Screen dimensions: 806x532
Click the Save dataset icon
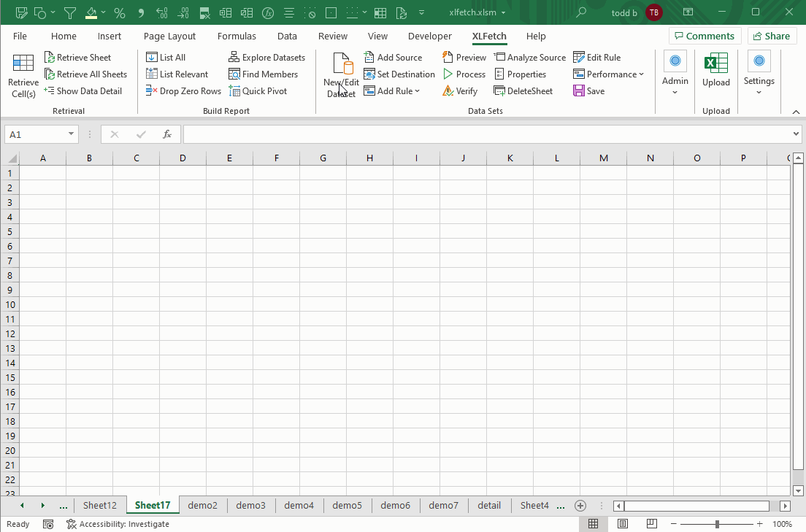click(579, 91)
